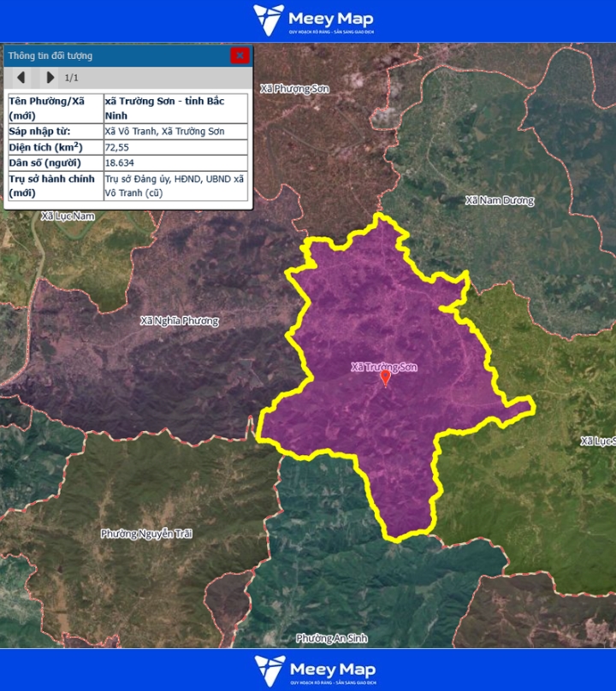Click the Phường Nguyễn Trãi map label
This screenshot has height=691, width=616.
click(x=146, y=534)
